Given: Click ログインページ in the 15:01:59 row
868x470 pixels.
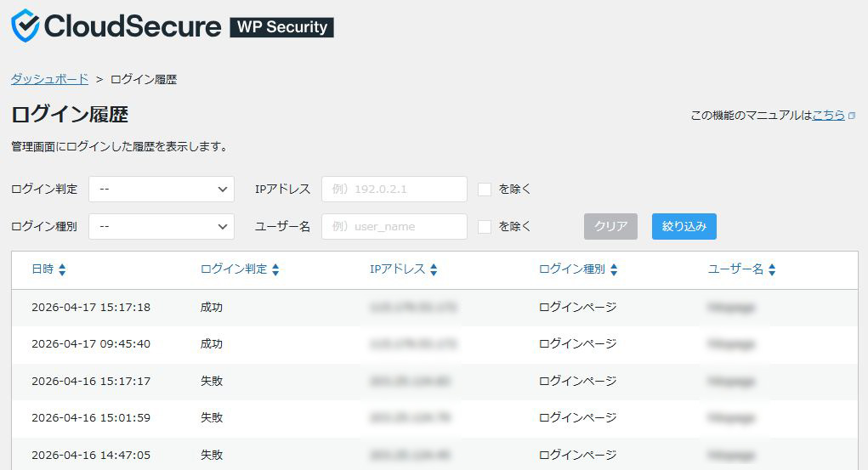Looking at the screenshot, I should [x=577, y=417].
